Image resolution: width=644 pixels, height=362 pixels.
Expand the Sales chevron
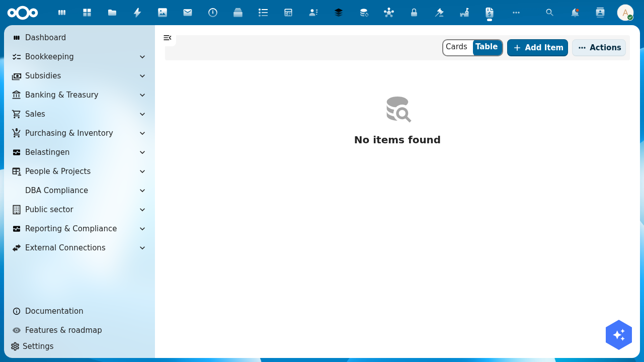coord(142,114)
